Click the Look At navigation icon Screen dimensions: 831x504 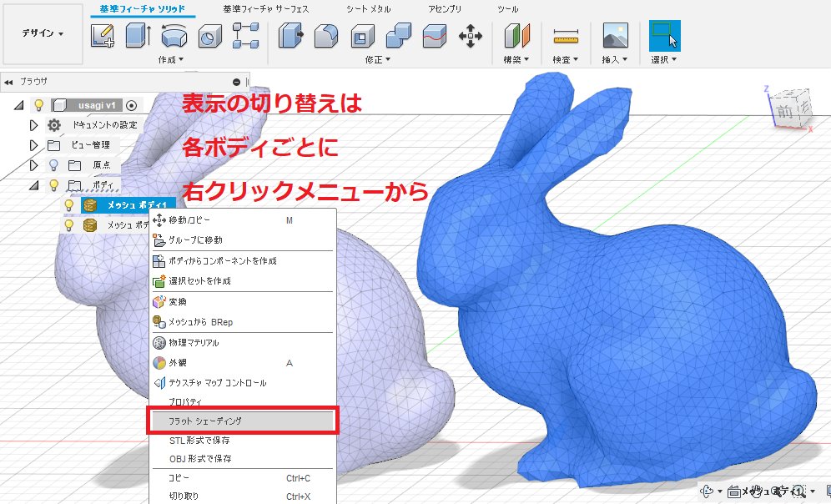(734, 491)
